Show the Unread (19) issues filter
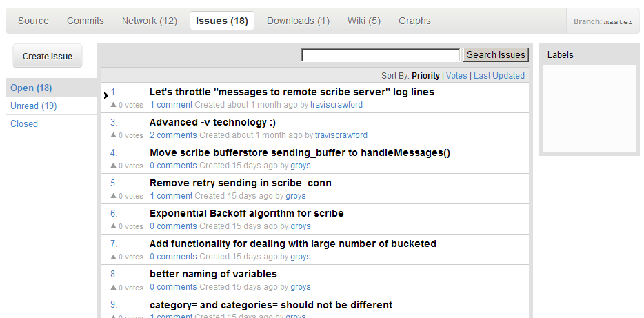The height and width of the screenshot is (318, 644). click(x=34, y=106)
